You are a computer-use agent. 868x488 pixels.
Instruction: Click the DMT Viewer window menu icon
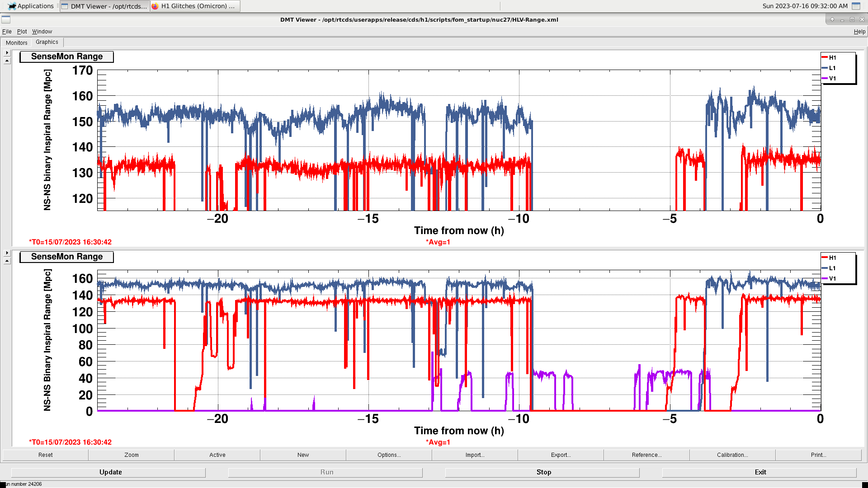[x=6, y=19]
